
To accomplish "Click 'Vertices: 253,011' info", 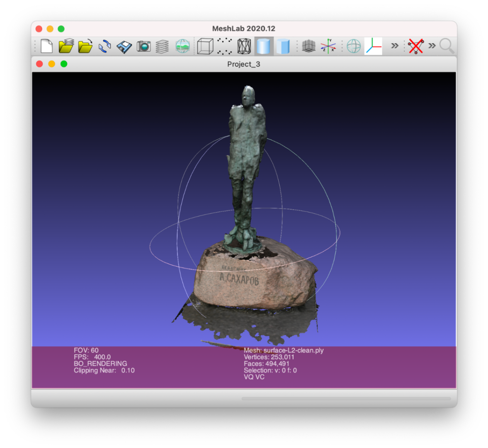I will (269, 357).
